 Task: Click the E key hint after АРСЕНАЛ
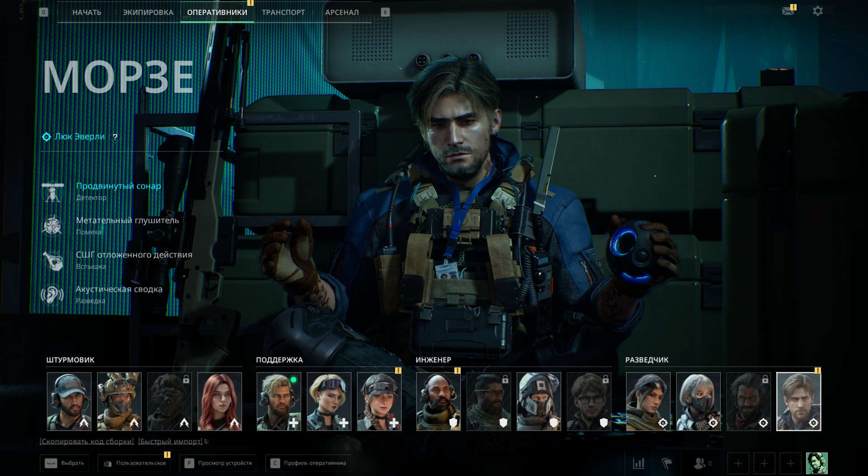pos(385,12)
